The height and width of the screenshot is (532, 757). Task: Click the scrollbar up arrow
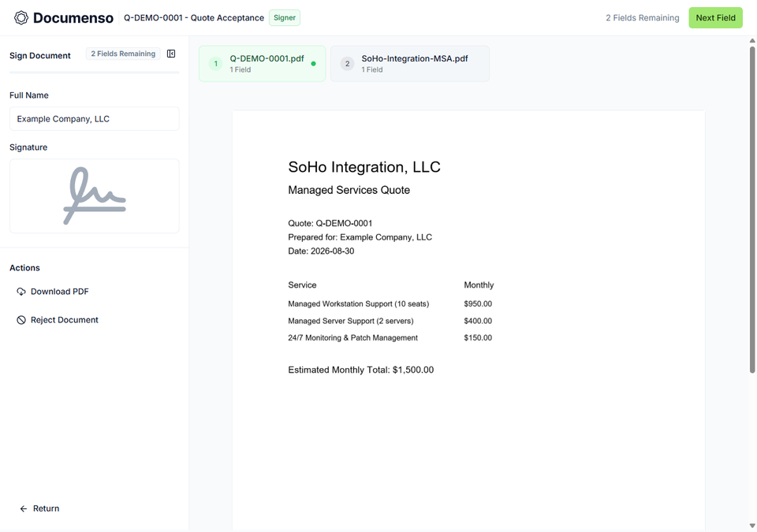click(x=752, y=41)
